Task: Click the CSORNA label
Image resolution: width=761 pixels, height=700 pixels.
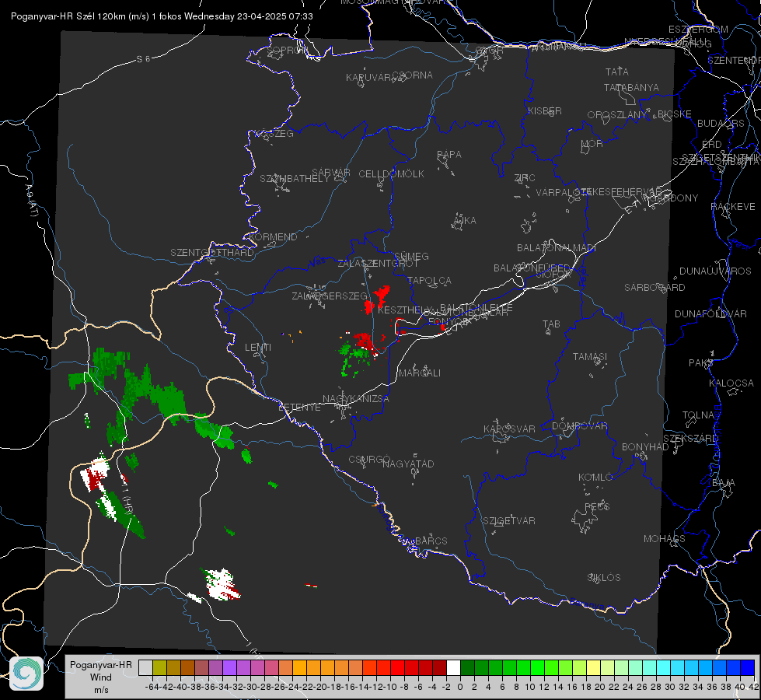Action: tap(413, 75)
